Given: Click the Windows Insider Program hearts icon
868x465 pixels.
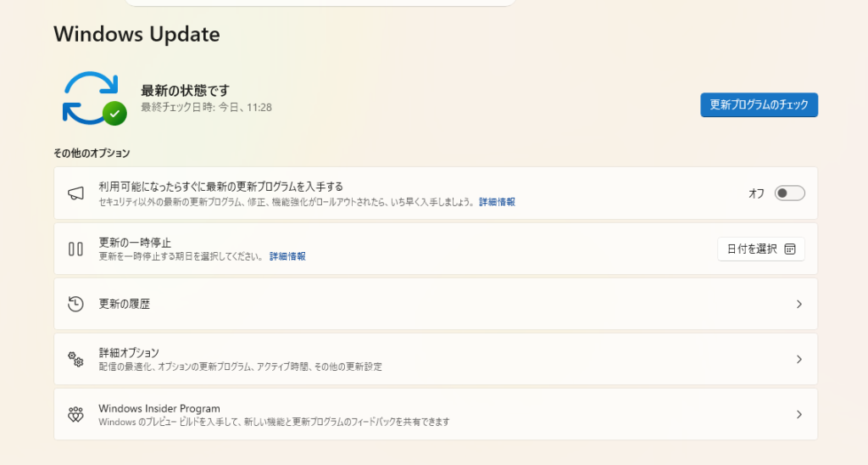Looking at the screenshot, I should [75, 414].
